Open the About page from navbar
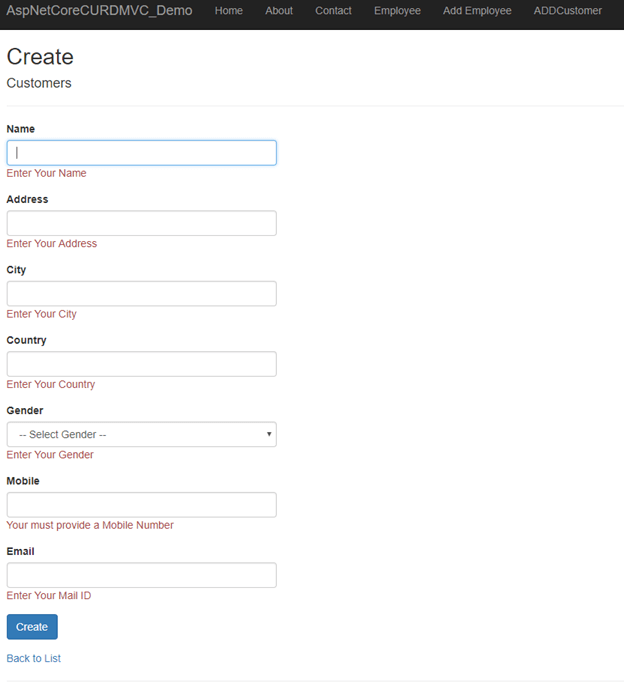This screenshot has width=624, height=683. point(279,11)
